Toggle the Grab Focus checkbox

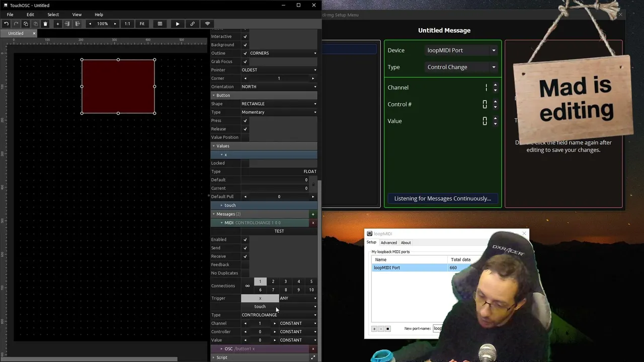(245, 62)
